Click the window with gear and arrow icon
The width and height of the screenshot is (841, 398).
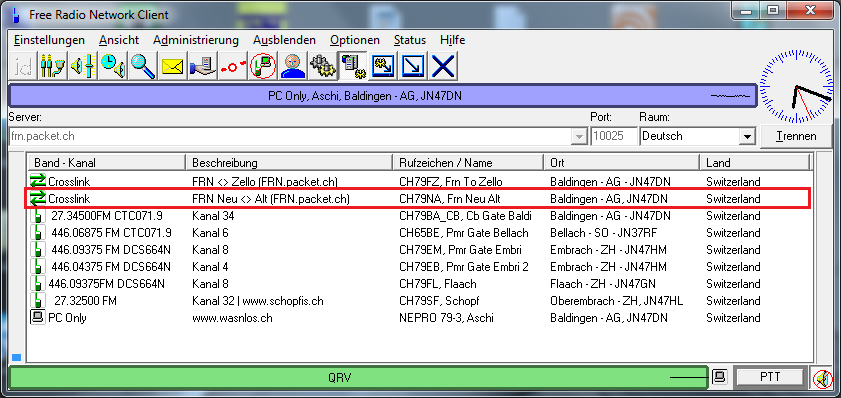point(384,66)
